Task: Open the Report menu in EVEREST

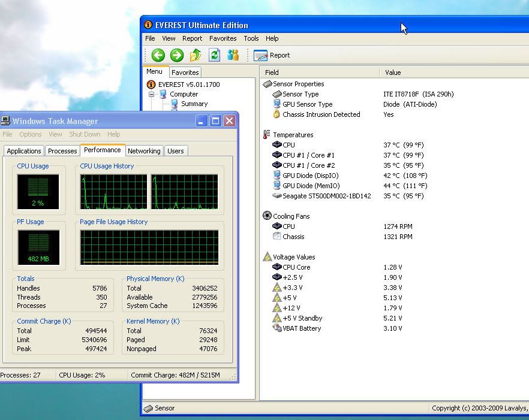Action: [193, 38]
